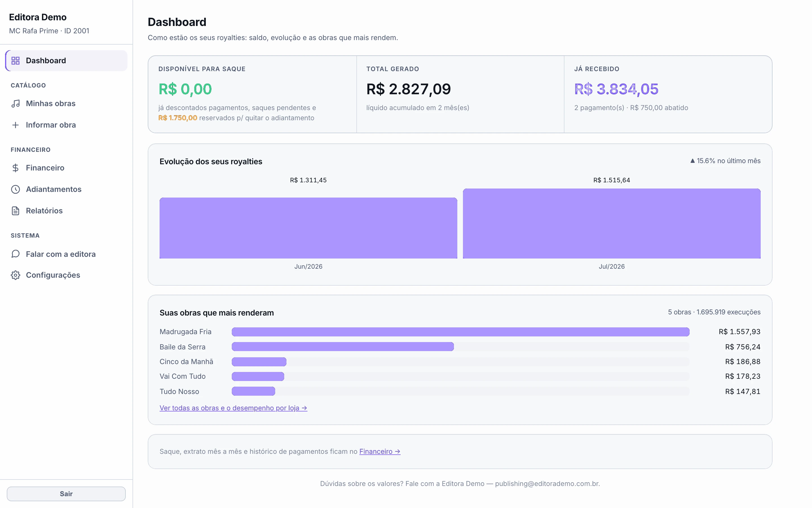Click the Madrugada Fria progress bar
This screenshot has height=508, width=812.
click(x=460, y=332)
